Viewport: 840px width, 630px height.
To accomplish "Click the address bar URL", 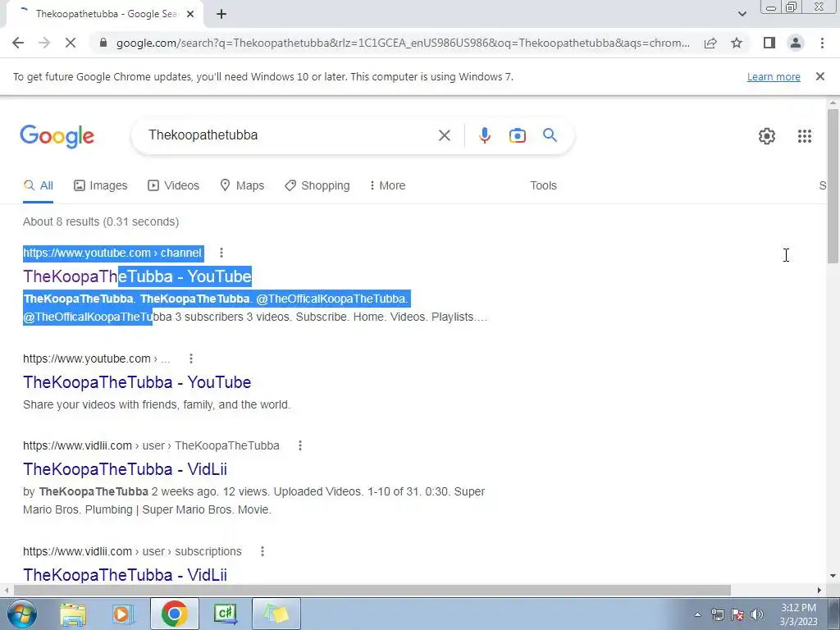I will tap(403, 43).
